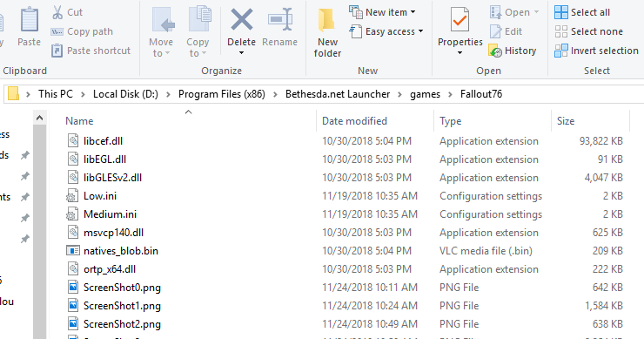Expand the Open button dropdown arrow

536,12
